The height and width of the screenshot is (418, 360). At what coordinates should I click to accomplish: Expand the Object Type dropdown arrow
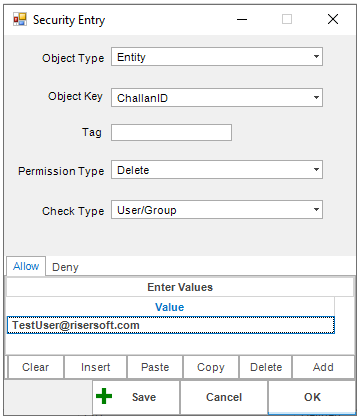(x=316, y=57)
